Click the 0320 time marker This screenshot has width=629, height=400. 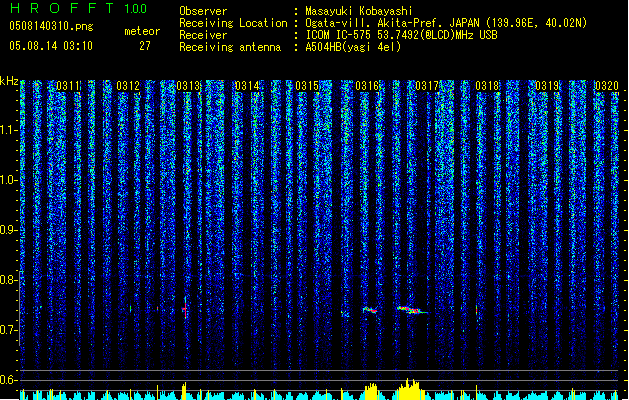pos(607,85)
